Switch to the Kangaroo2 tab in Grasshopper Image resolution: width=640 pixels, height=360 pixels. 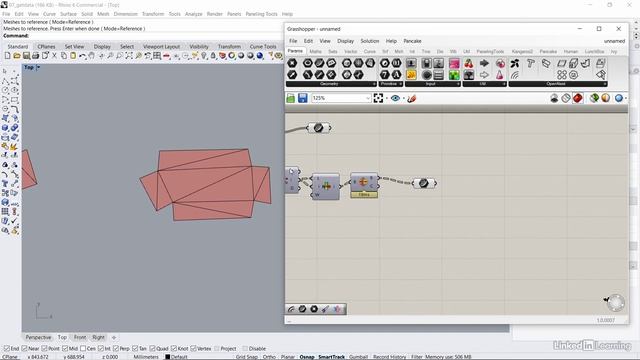[522, 52]
